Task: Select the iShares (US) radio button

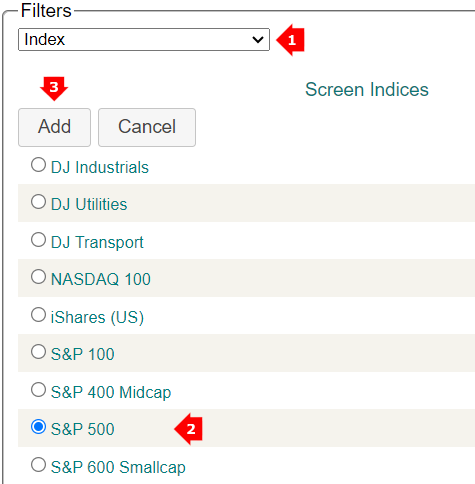Action: [x=38, y=315]
